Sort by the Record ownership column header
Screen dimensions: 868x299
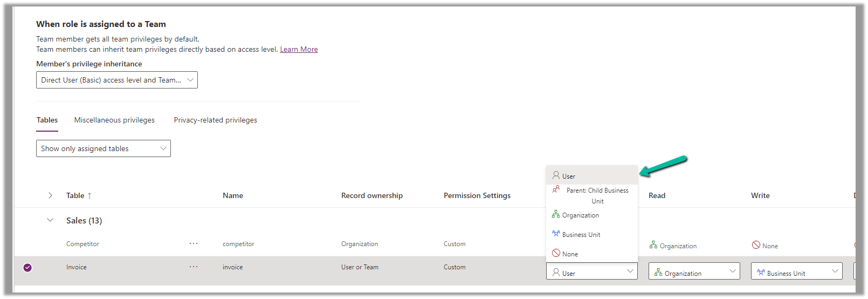(x=371, y=196)
